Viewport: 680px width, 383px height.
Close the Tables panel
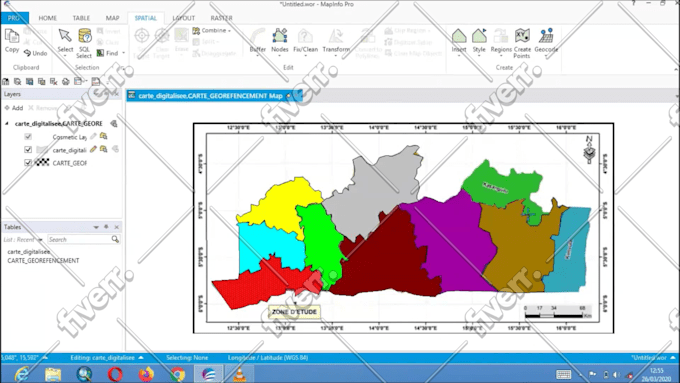[117, 227]
